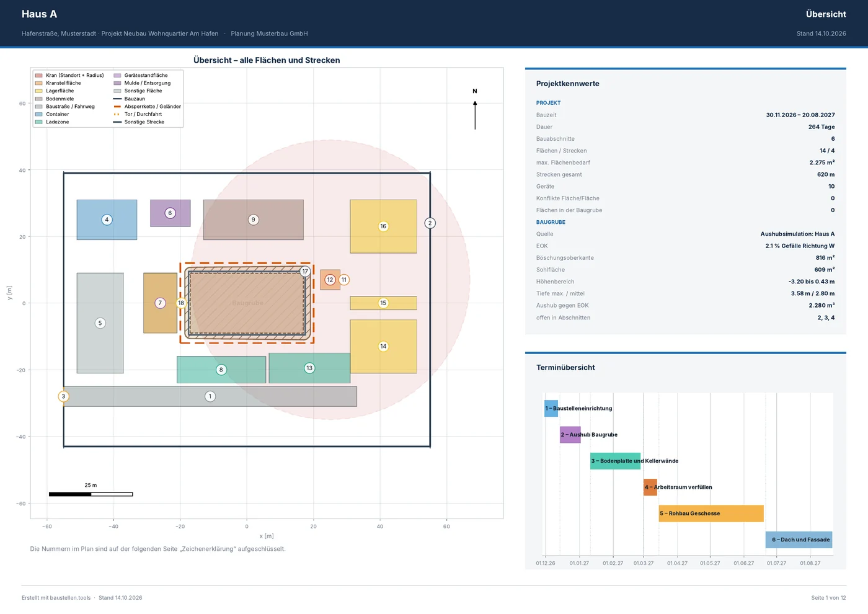Click marker 9 on the Bodenmiete area
The image size is (868, 614).
253,220
